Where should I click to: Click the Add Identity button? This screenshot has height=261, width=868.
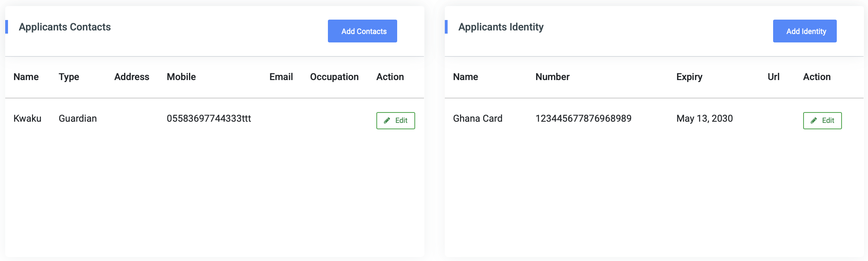[805, 31]
